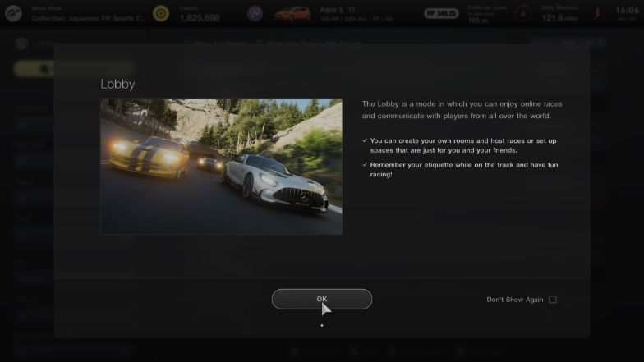Confirm the Lobby dialog with OK
Viewport: 644px width, 362px height.
click(322, 299)
